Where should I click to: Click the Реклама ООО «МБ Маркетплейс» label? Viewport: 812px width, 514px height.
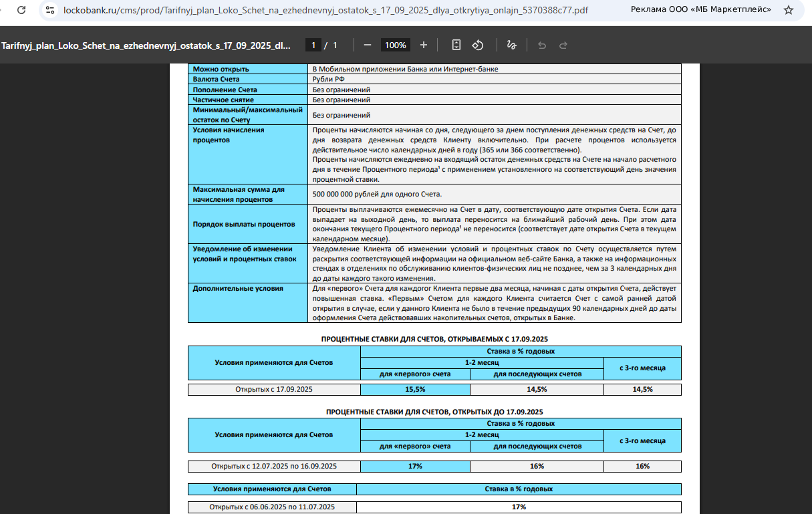point(701,10)
